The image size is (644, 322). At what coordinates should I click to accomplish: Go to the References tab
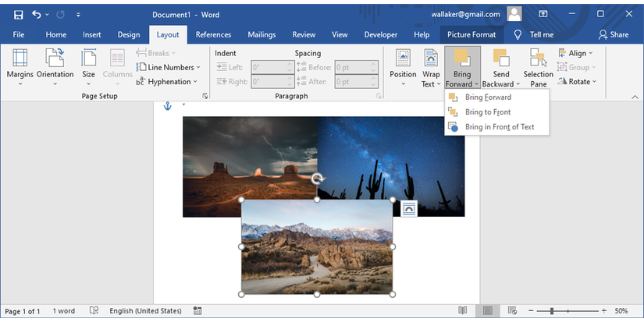[213, 35]
